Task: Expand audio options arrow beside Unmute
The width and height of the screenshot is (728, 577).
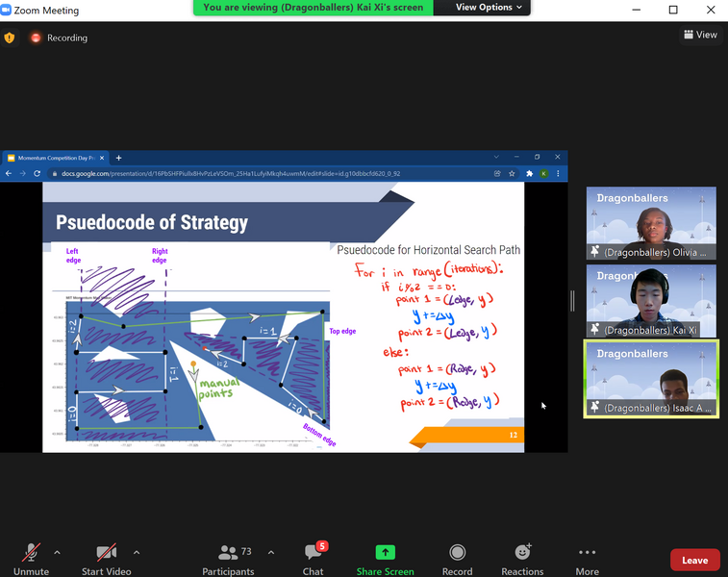Action: (57, 552)
